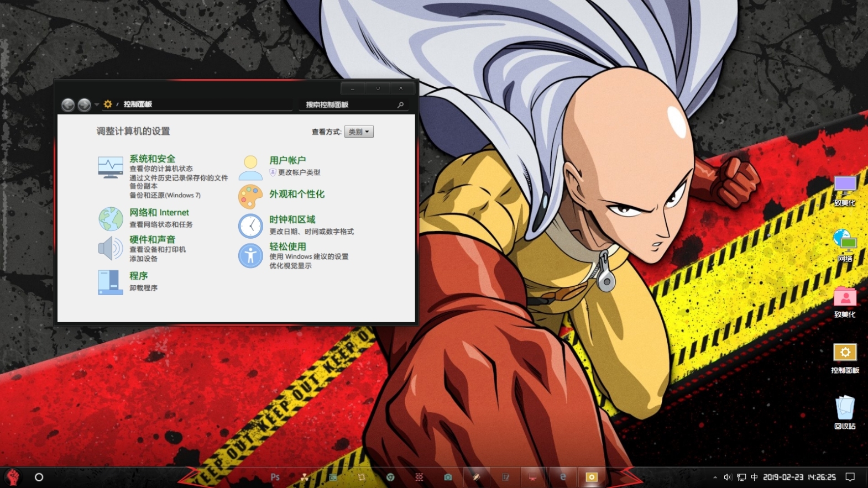Image resolution: width=868 pixels, height=488 pixels.
Task: Click the active Control Panel taskbar icon
Action: click(x=592, y=477)
